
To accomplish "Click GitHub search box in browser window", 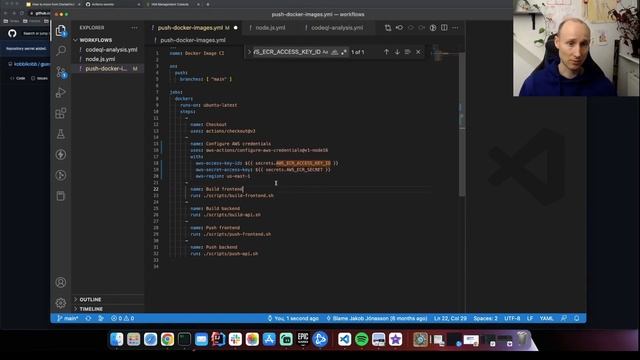I will (x=36, y=33).
